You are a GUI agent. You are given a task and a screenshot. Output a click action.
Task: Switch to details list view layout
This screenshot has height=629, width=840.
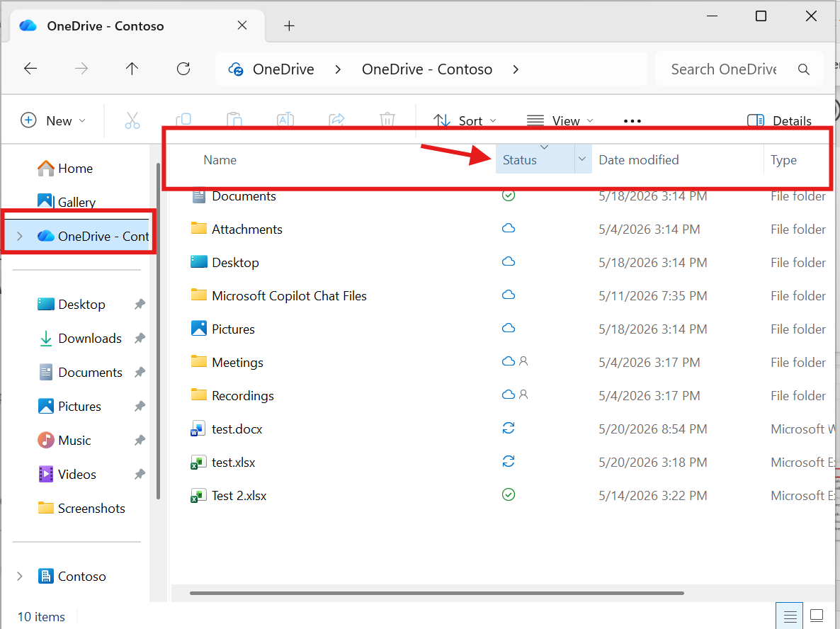pyautogui.click(x=789, y=616)
